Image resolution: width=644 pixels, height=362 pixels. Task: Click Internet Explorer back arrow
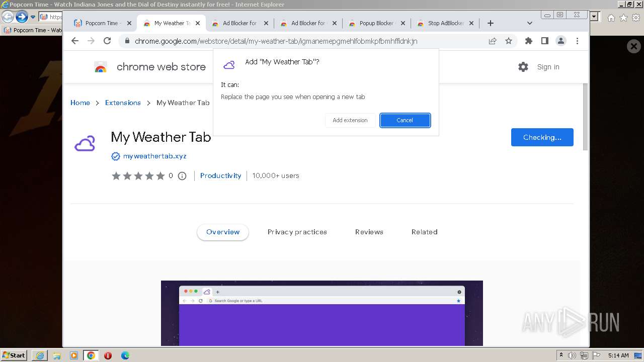[x=7, y=17]
